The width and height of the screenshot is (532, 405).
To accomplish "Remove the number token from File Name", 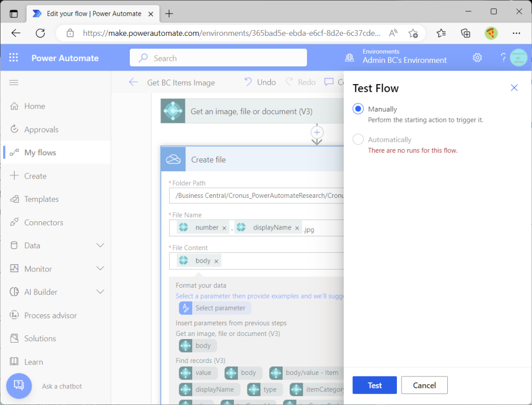I will (224, 228).
